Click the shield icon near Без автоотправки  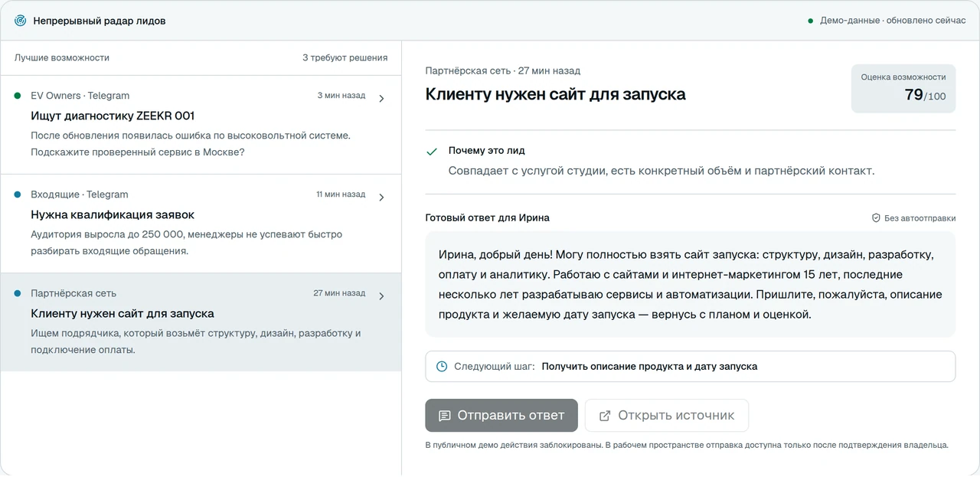[876, 218]
